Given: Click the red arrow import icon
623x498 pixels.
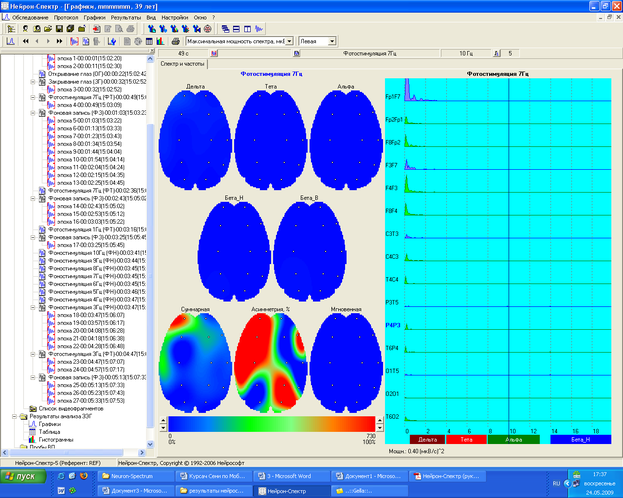Looking at the screenshot, I should pyautogui.click(x=97, y=29).
